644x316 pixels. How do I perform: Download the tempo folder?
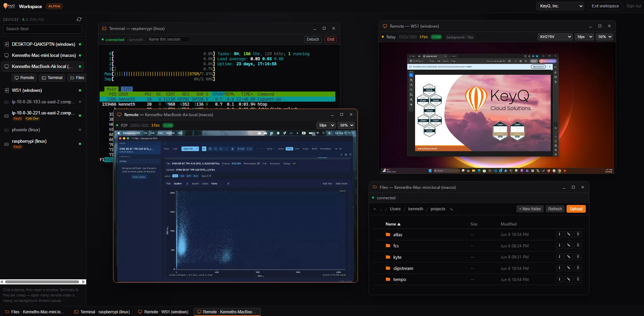pyautogui.click(x=560, y=279)
